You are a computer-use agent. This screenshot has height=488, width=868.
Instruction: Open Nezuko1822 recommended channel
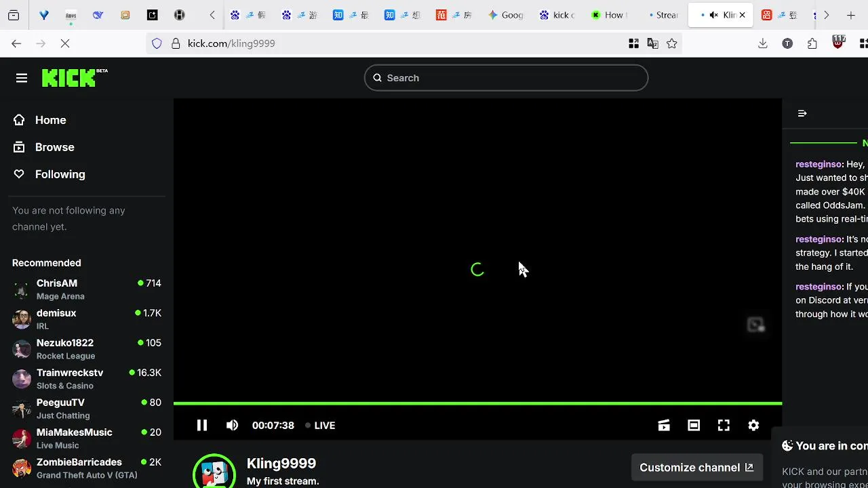point(87,349)
